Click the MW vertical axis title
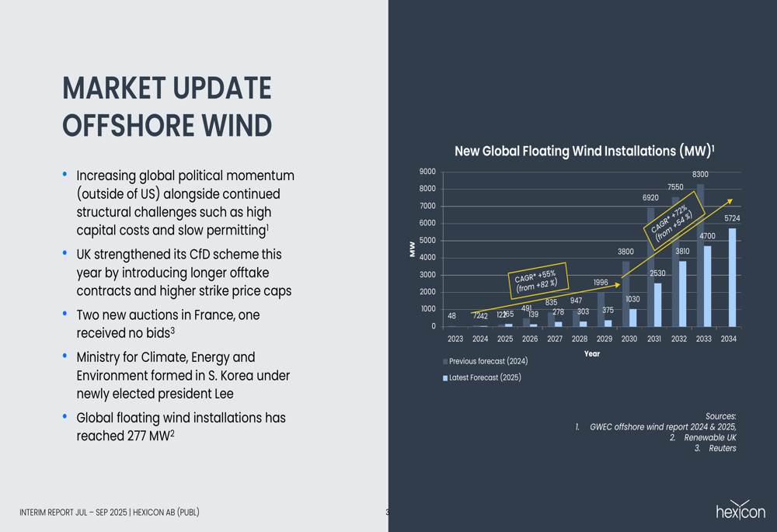The width and height of the screenshot is (777, 532). coord(413,249)
